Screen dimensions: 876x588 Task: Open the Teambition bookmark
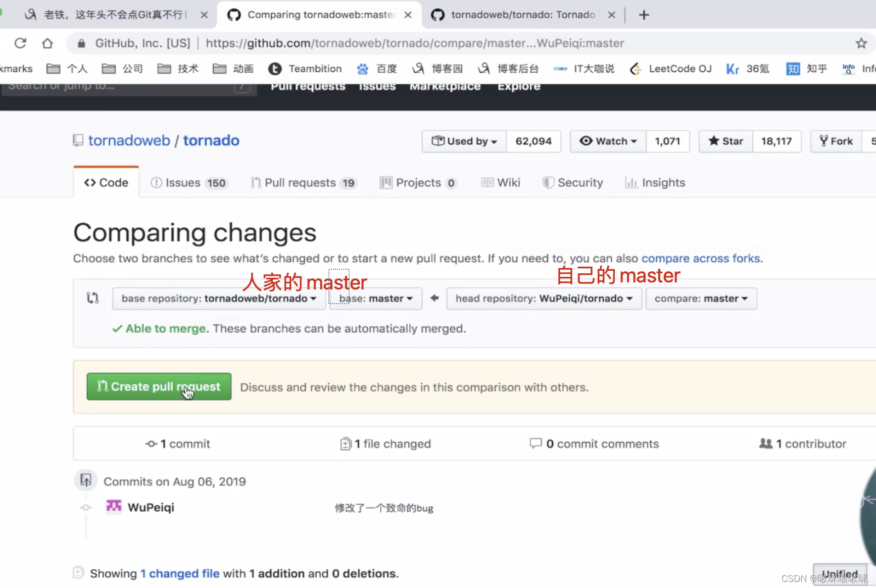(x=305, y=69)
